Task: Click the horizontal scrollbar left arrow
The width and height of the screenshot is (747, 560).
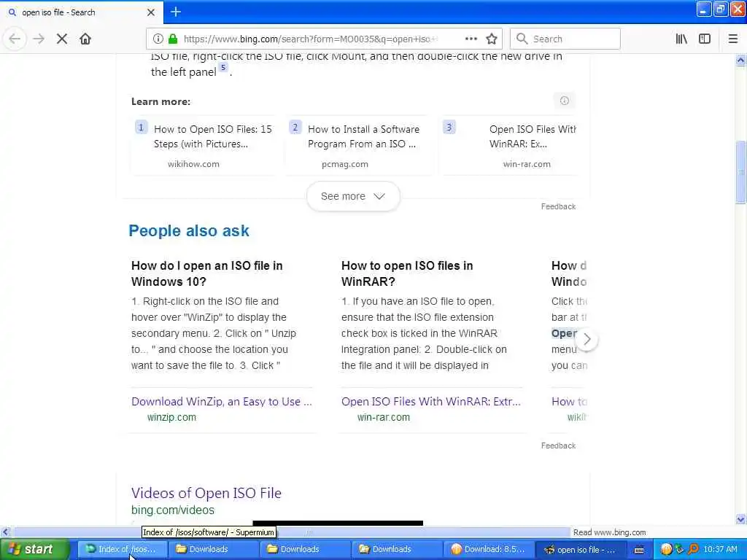Action: (5, 532)
